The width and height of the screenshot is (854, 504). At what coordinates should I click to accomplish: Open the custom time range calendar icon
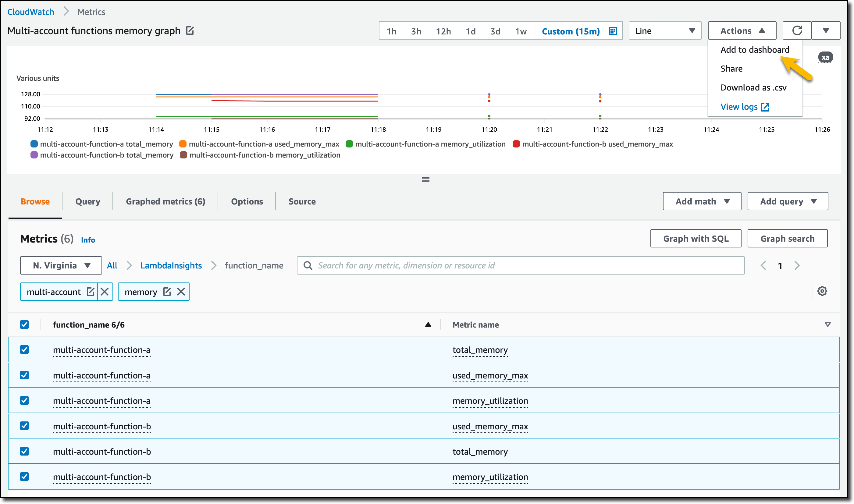click(613, 31)
